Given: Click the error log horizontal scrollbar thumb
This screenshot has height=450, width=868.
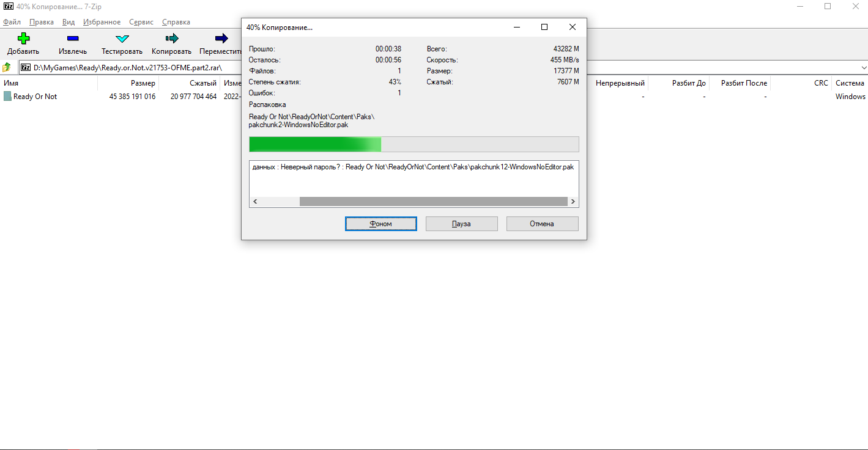Looking at the screenshot, I should pos(434,201).
